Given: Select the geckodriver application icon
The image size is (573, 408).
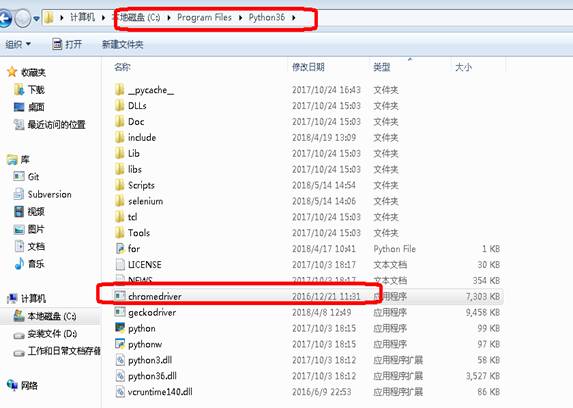Looking at the screenshot, I should pos(120,312).
